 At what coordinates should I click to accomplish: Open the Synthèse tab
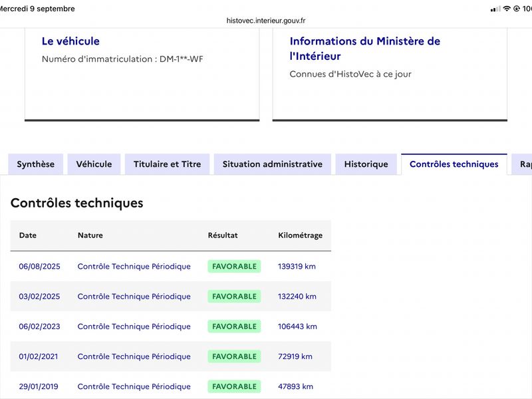click(36, 164)
